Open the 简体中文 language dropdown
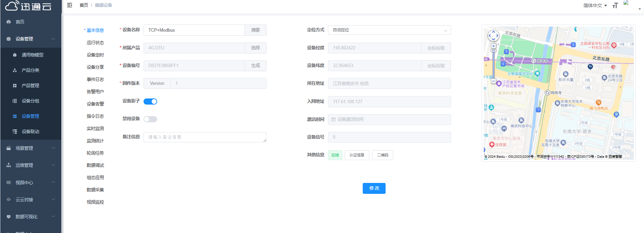644x233 pixels. coord(595,5)
